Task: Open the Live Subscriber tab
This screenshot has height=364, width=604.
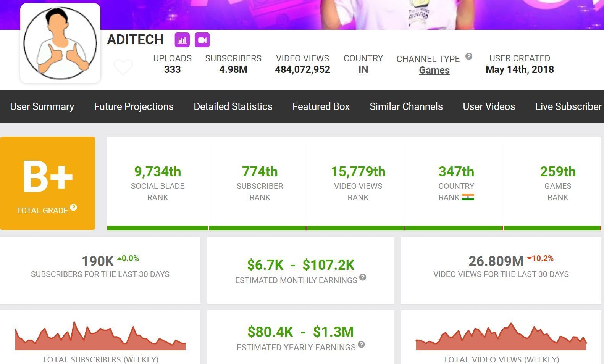Action: [x=568, y=106]
